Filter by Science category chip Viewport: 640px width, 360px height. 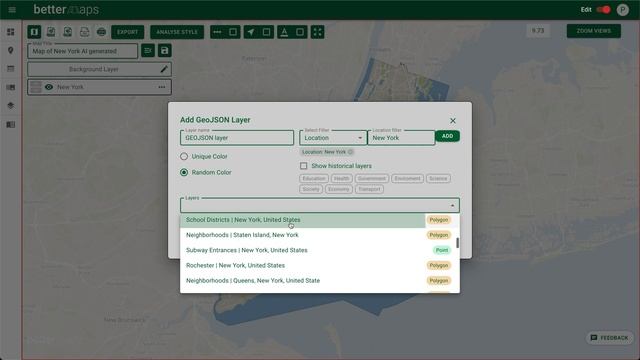point(438,178)
